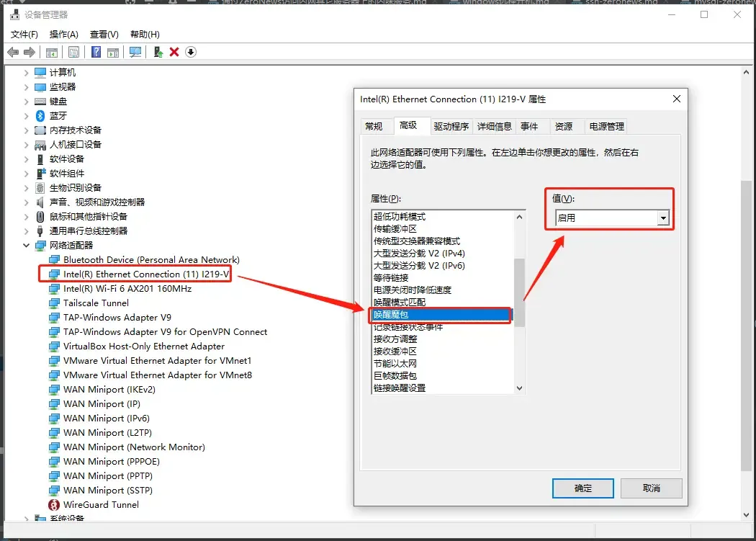756x541 pixels.
Task: Click the device tree vertical scrollbar thumb
Action: (x=747, y=326)
